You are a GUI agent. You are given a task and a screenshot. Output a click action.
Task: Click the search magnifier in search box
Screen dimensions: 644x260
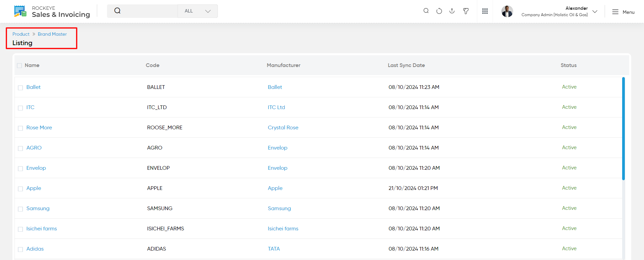pyautogui.click(x=117, y=11)
